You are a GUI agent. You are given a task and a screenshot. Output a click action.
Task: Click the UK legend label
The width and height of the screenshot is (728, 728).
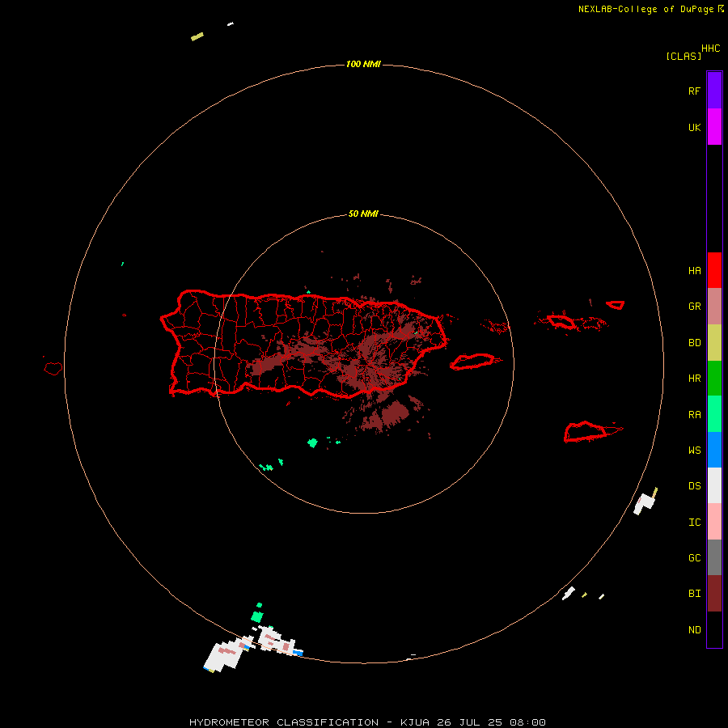coord(694,127)
